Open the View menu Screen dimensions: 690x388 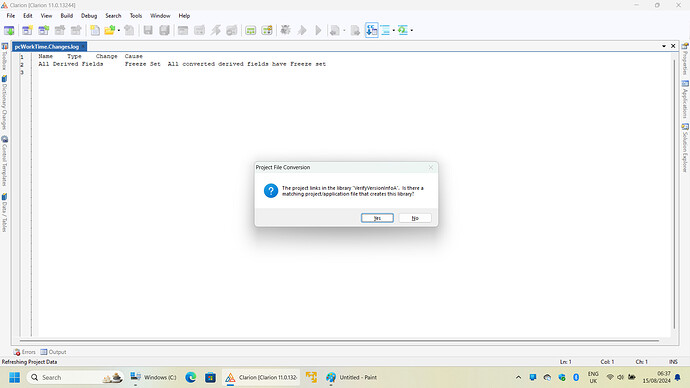click(46, 15)
